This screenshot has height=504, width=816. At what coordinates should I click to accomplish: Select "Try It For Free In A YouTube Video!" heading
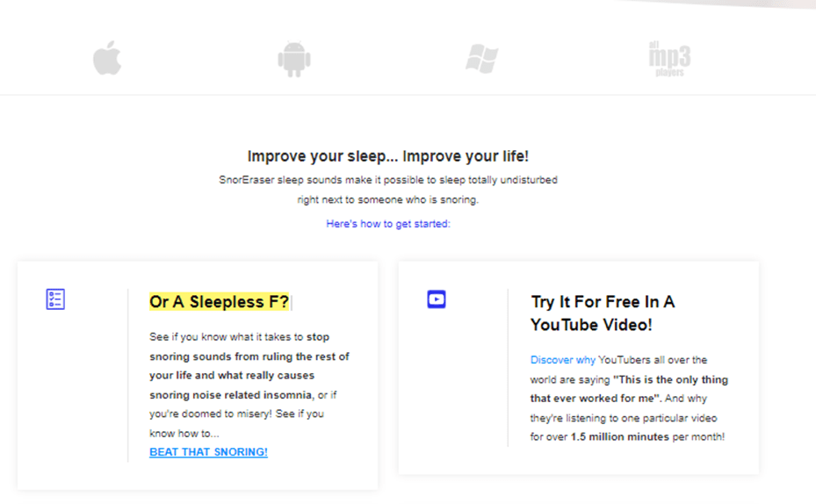pyautogui.click(x=603, y=313)
